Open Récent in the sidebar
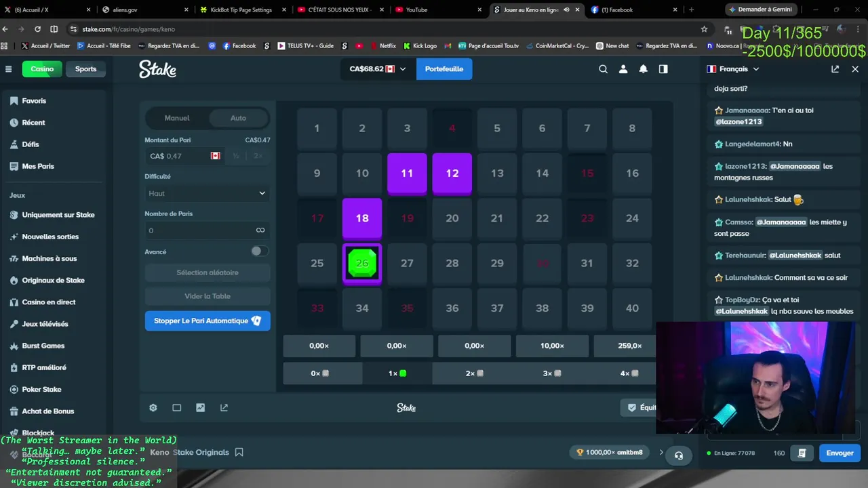The width and height of the screenshot is (868, 488). (x=33, y=123)
